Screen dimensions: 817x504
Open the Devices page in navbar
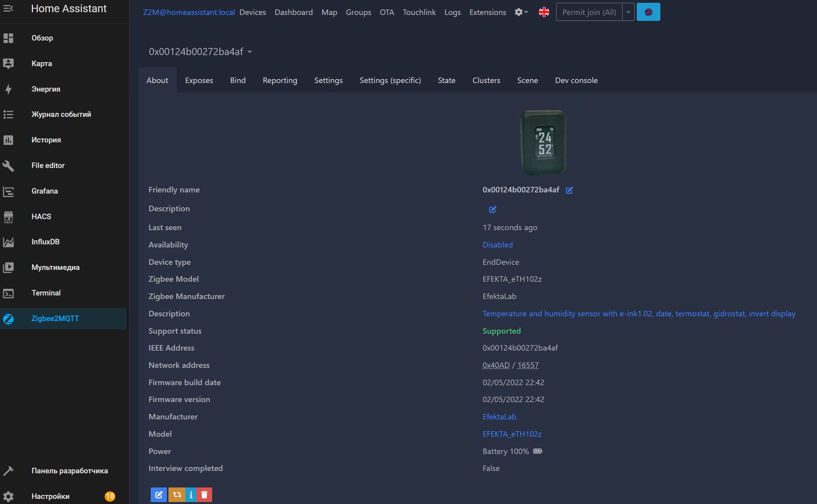click(253, 12)
